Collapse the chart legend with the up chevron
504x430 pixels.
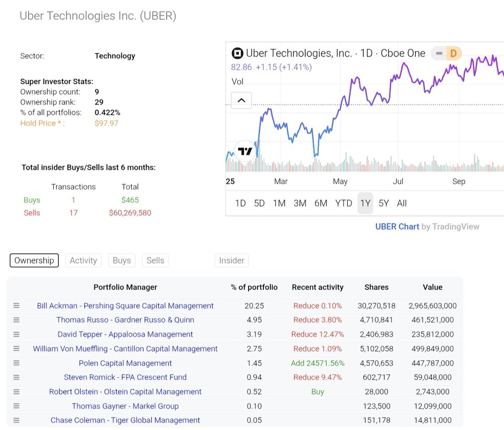tap(241, 100)
